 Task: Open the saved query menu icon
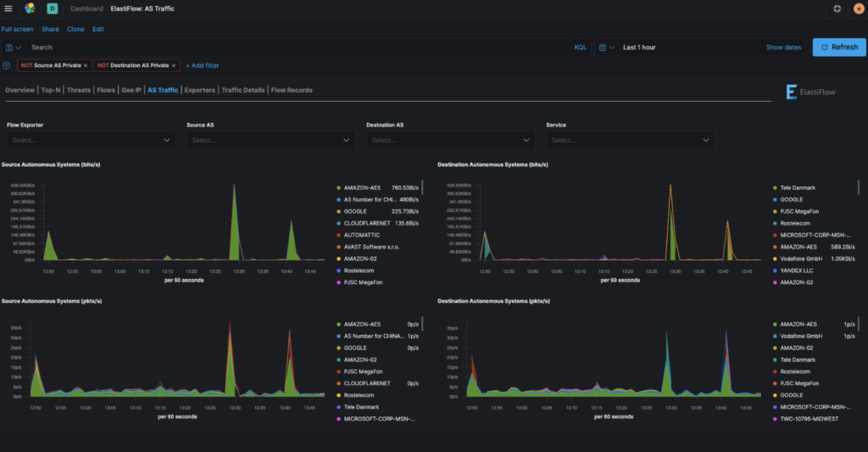coord(13,47)
